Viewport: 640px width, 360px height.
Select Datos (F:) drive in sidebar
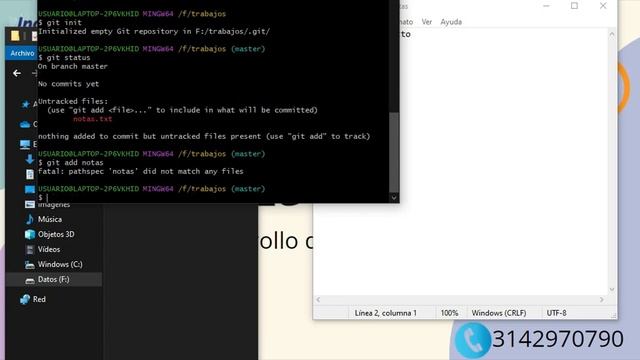point(53,280)
